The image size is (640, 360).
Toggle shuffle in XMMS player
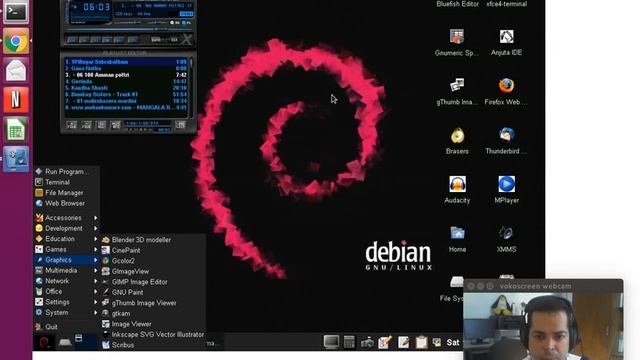point(156,40)
